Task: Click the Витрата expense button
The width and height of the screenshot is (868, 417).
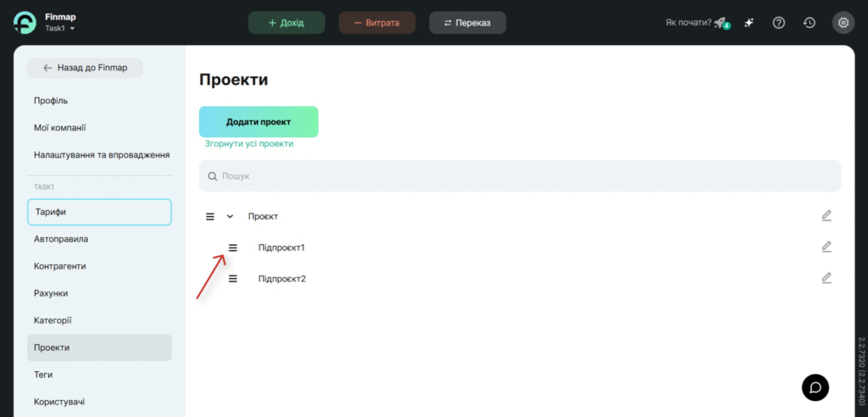Action: 377,23
